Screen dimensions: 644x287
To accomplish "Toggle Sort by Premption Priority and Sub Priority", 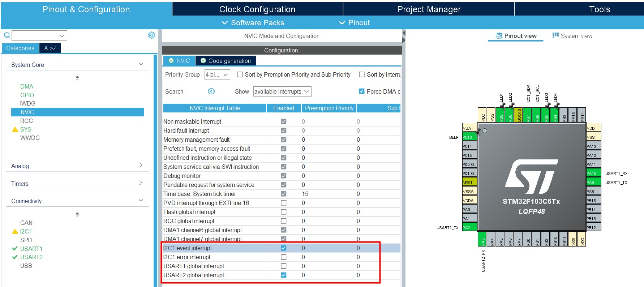I will click(240, 74).
